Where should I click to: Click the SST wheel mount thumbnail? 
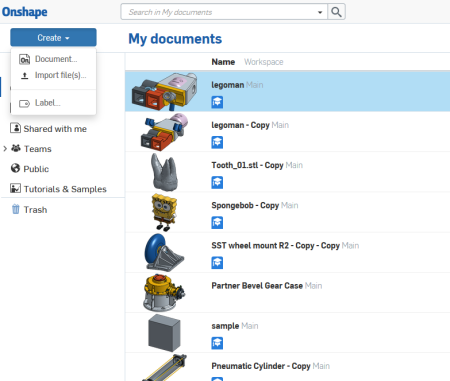[x=164, y=253]
